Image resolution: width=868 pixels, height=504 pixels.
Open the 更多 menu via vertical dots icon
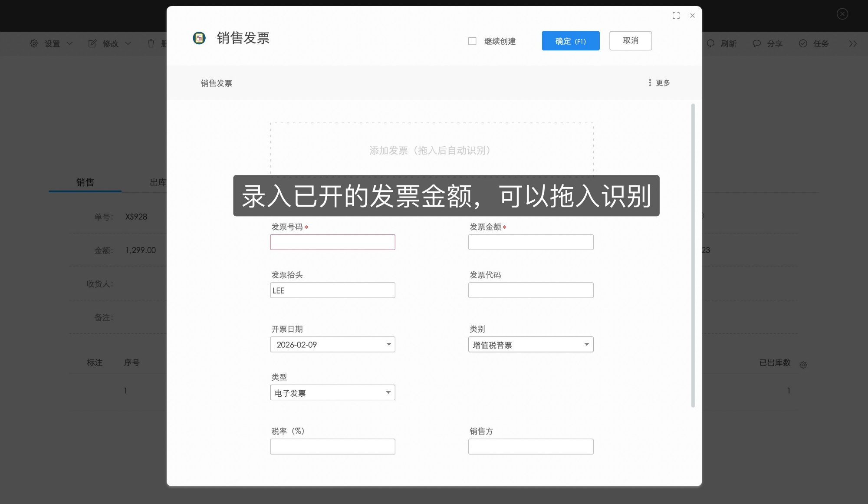click(650, 82)
